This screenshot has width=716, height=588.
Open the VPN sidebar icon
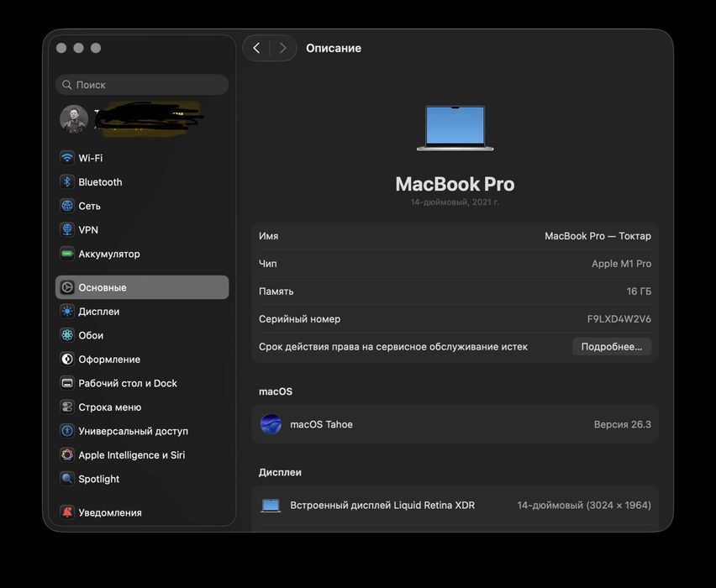pyautogui.click(x=67, y=229)
